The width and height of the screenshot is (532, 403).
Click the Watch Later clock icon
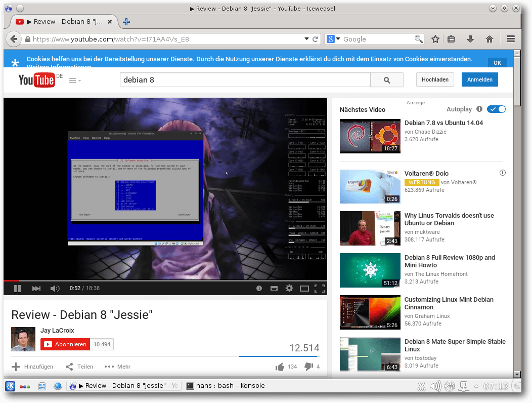point(259,289)
